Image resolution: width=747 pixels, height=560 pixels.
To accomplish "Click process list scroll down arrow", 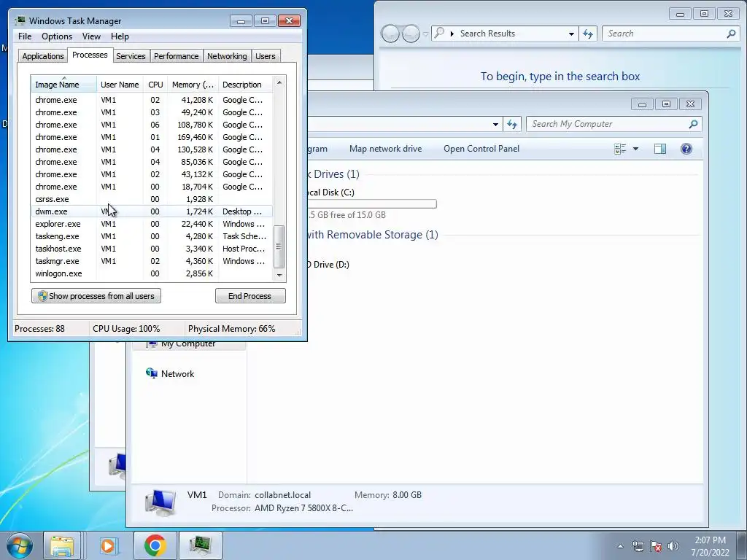I will click(279, 275).
